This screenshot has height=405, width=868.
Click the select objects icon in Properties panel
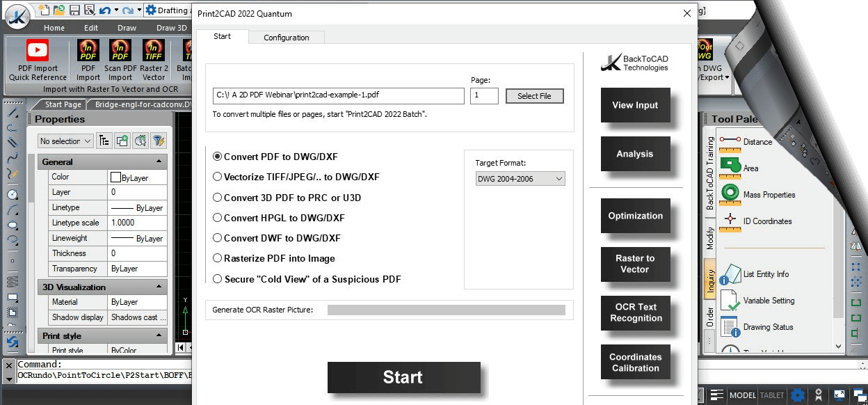click(140, 141)
